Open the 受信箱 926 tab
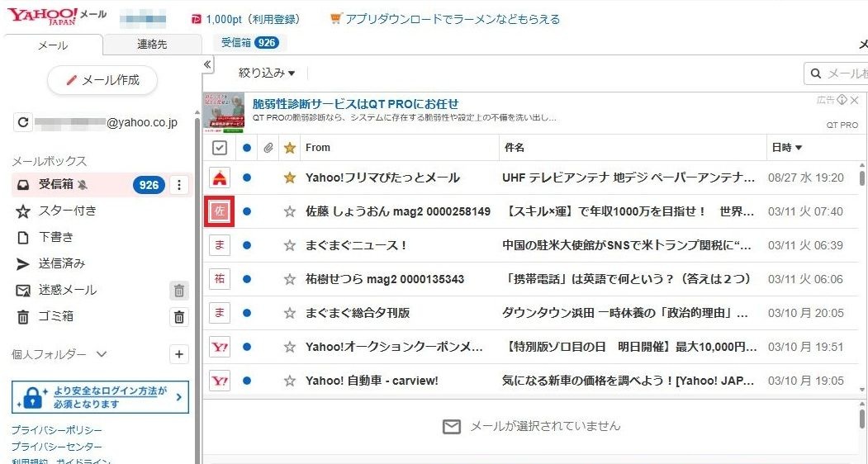The width and height of the screenshot is (868, 464). (249, 43)
